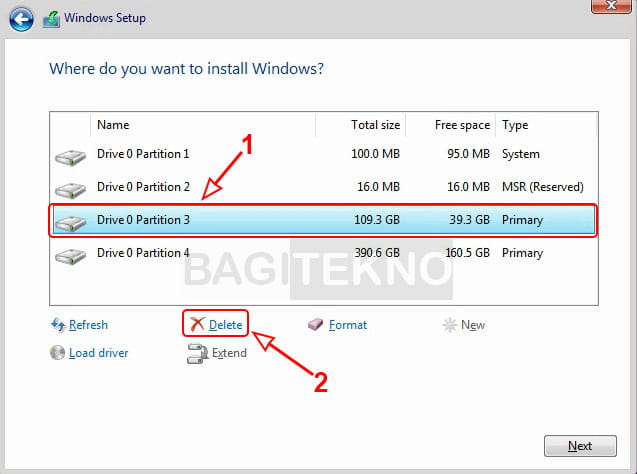The height and width of the screenshot is (474, 637).
Task: Click drive icon of Drive 0 Partition 3
Action: pyautogui.click(x=70, y=223)
